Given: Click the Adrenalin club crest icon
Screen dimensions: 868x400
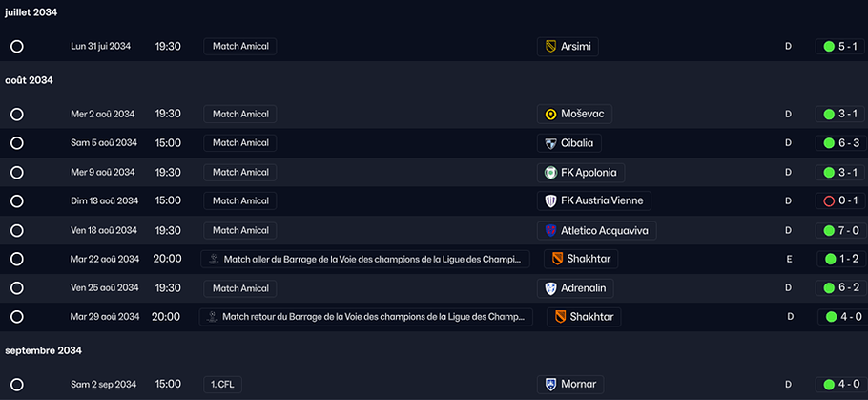Looking at the screenshot, I should pyautogui.click(x=550, y=288).
